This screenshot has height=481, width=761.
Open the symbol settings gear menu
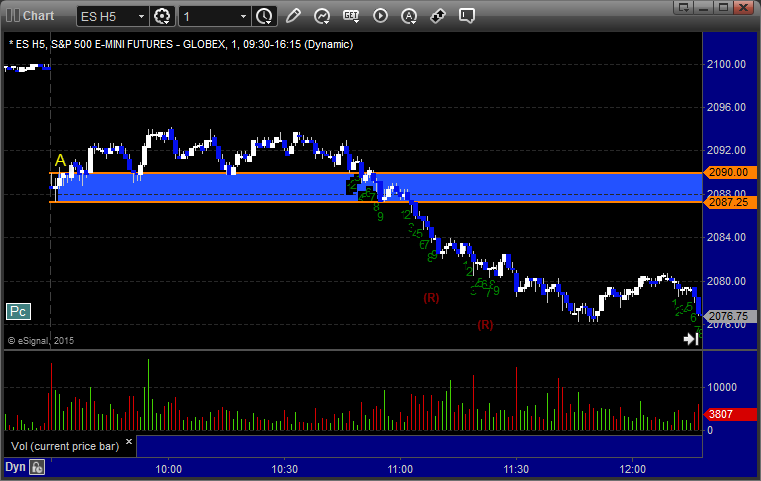162,16
